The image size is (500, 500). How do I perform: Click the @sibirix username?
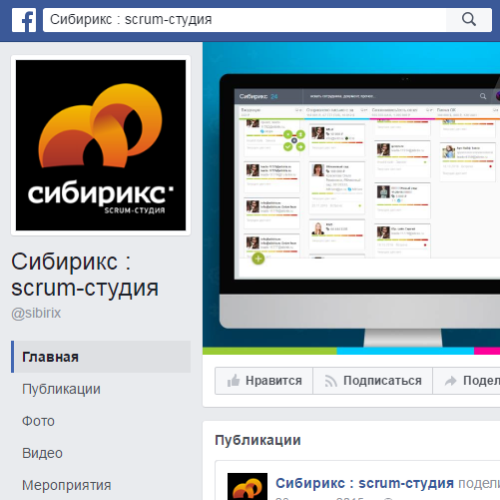[36, 313]
